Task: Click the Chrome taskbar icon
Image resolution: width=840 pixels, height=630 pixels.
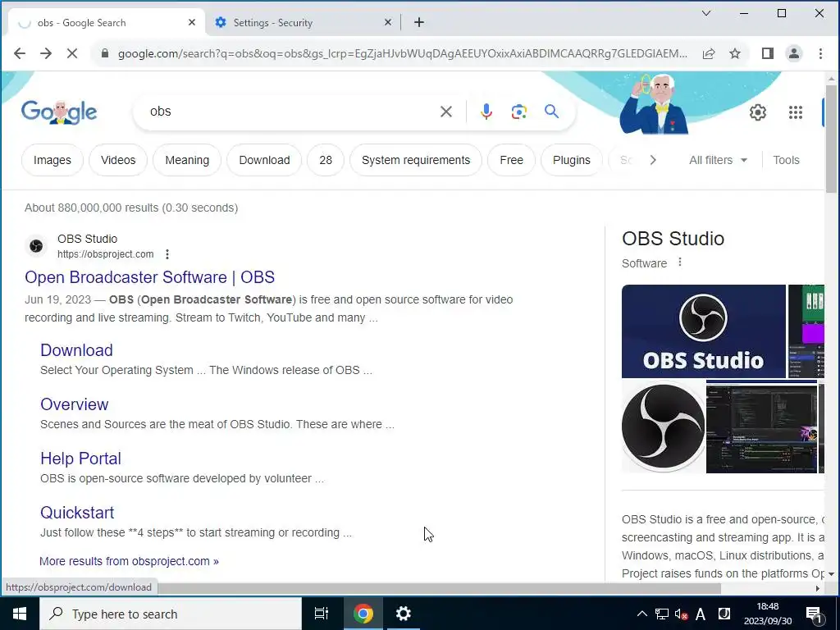Action: pos(363,614)
